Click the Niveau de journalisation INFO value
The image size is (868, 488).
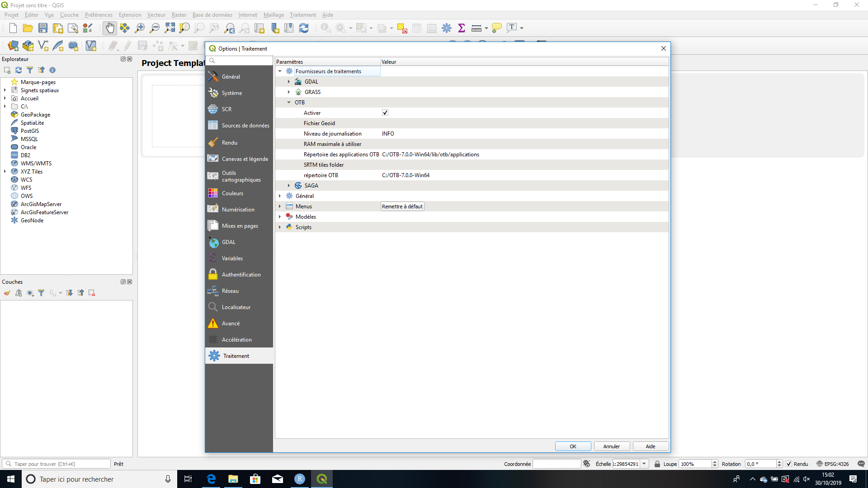click(387, 133)
